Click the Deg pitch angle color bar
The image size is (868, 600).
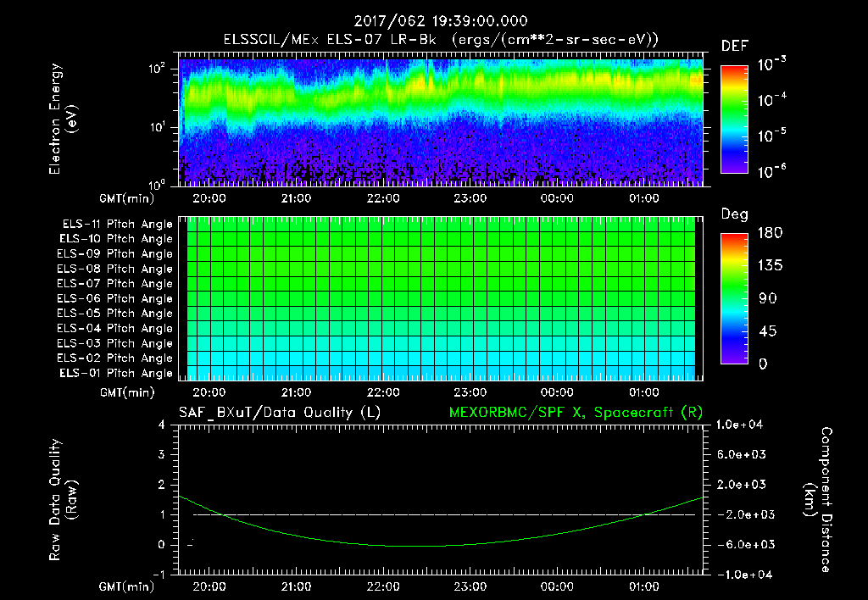pos(734,298)
